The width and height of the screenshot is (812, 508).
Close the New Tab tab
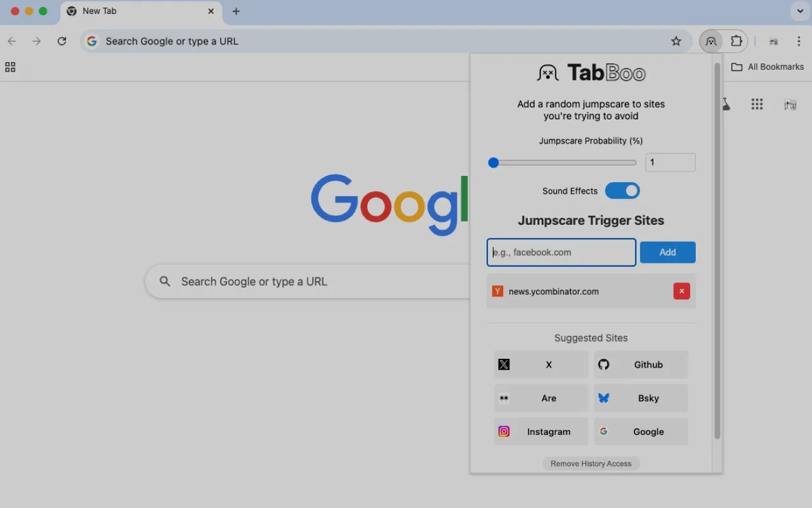click(211, 11)
